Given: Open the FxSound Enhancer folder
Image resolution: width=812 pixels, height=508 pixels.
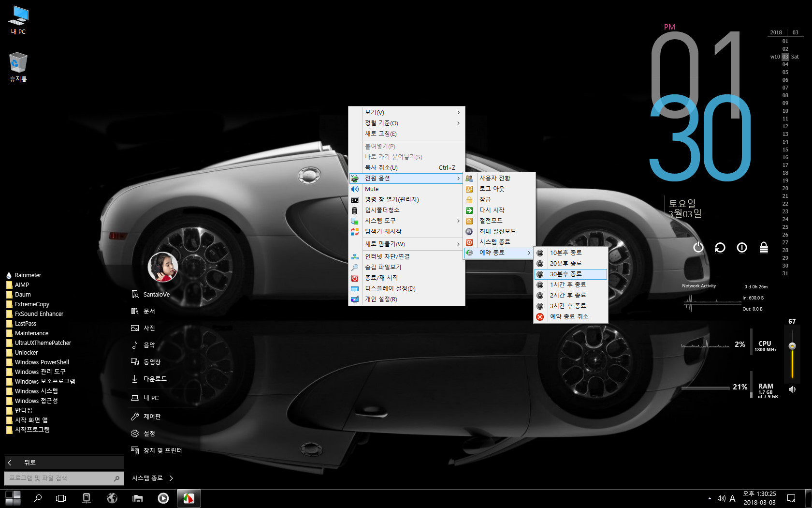Looking at the screenshot, I should coord(35,314).
